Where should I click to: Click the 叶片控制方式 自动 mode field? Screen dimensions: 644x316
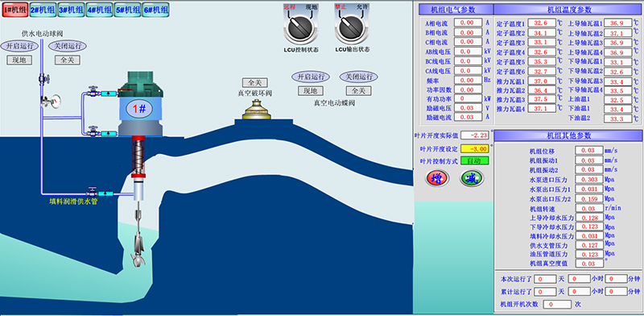(x=474, y=161)
